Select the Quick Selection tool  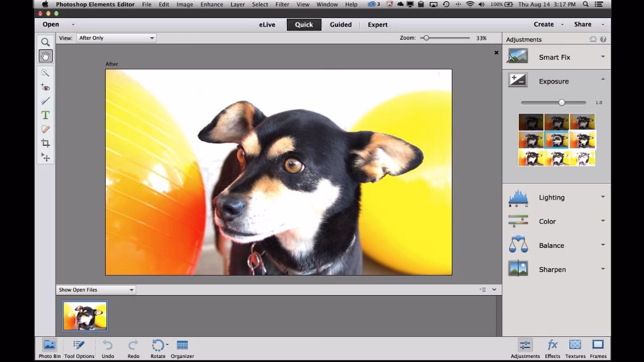pyautogui.click(x=45, y=73)
